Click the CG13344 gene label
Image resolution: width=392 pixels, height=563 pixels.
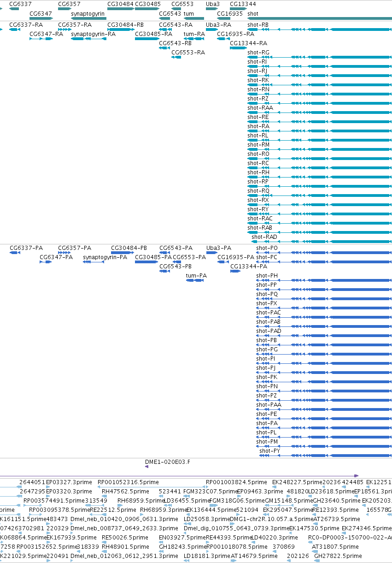point(243,4)
